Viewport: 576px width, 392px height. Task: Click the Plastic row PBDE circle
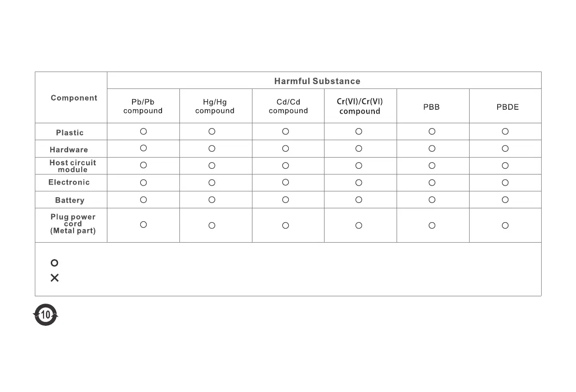(505, 131)
